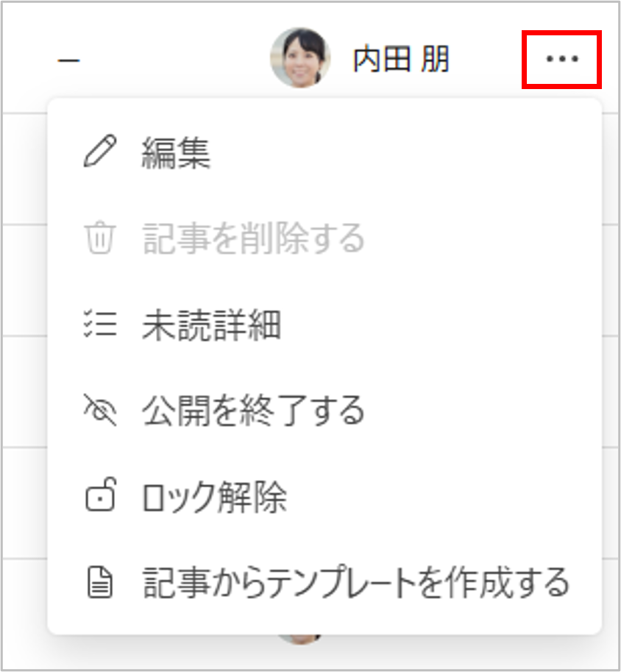
Task: Click the trash can icon
Action: (100, 238)
